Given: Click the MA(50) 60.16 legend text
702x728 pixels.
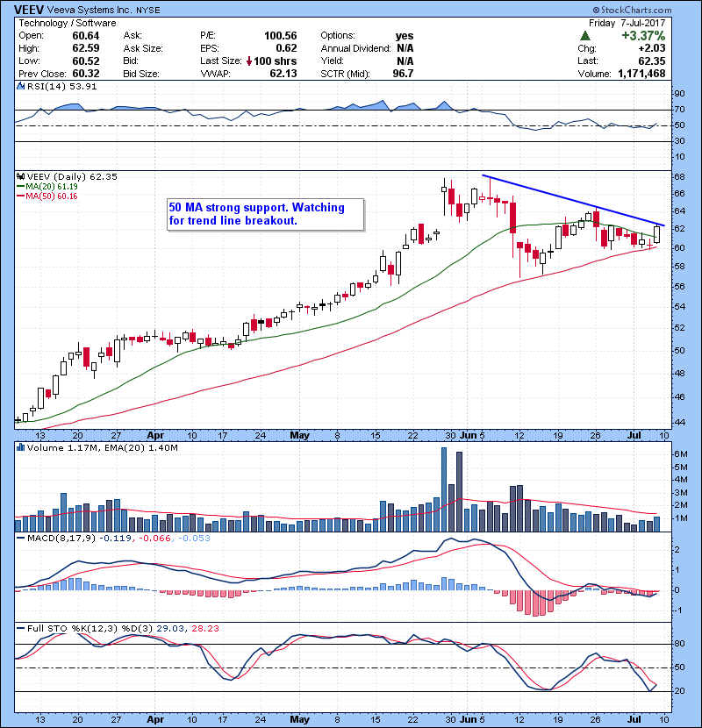Looking at the screenshot, I should [x=52, y=196].
